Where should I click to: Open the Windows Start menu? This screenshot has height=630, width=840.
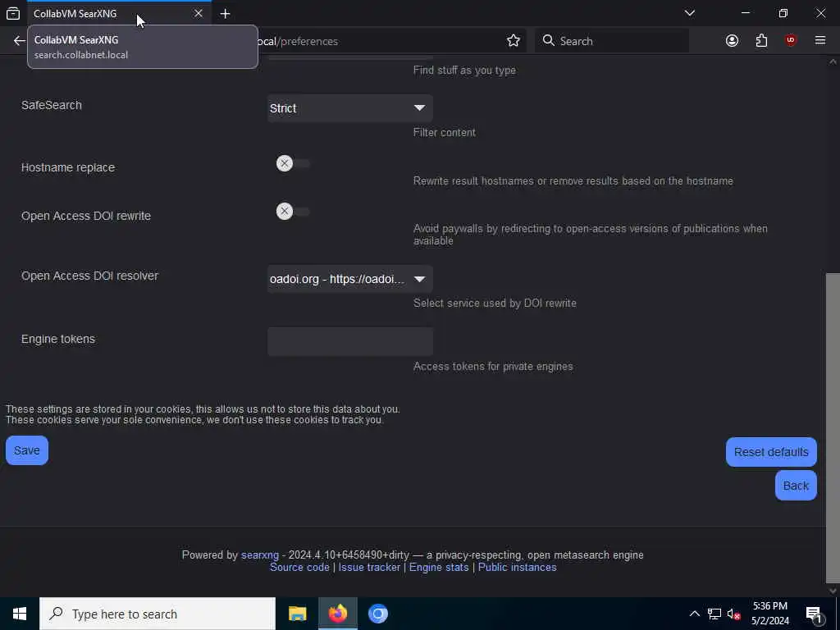pyautogui.click(x=20, y=614)
